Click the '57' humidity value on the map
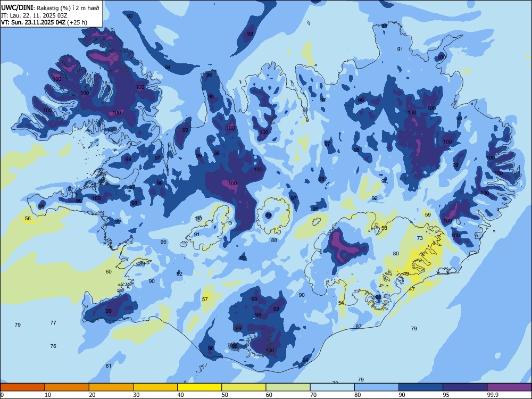Screen dimensions: 532x399 tap(205, 299)
